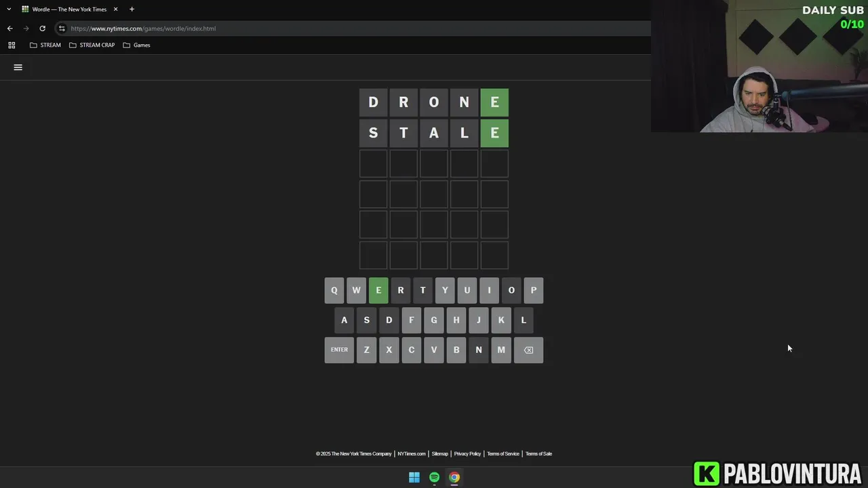The width and height of the screenshot is (868, 488).
Task: Tap the O key on Wordle keyboard
Action: point(511,290)
